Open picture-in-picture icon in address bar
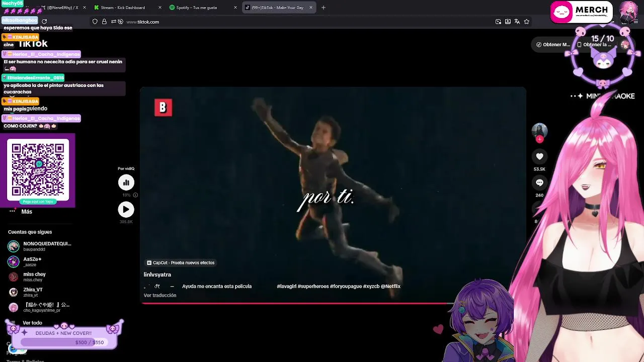The height and width of the screenshot is (362, 644). point(498,22)
